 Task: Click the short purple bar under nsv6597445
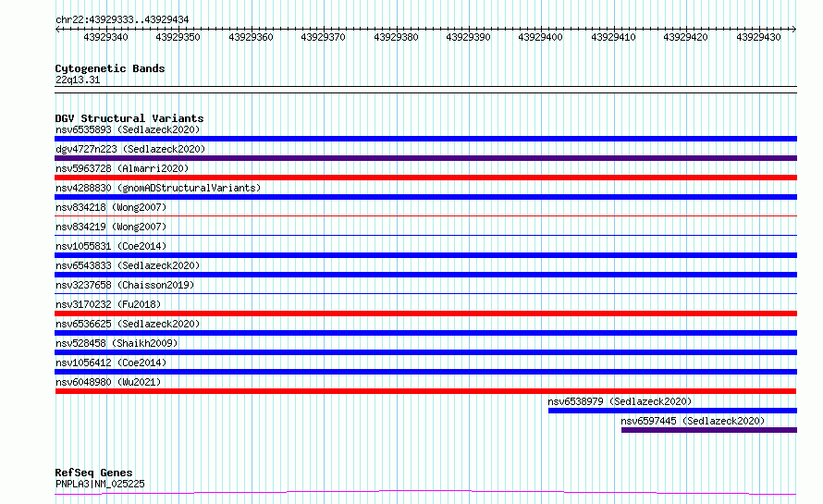(x=709, y=430)
